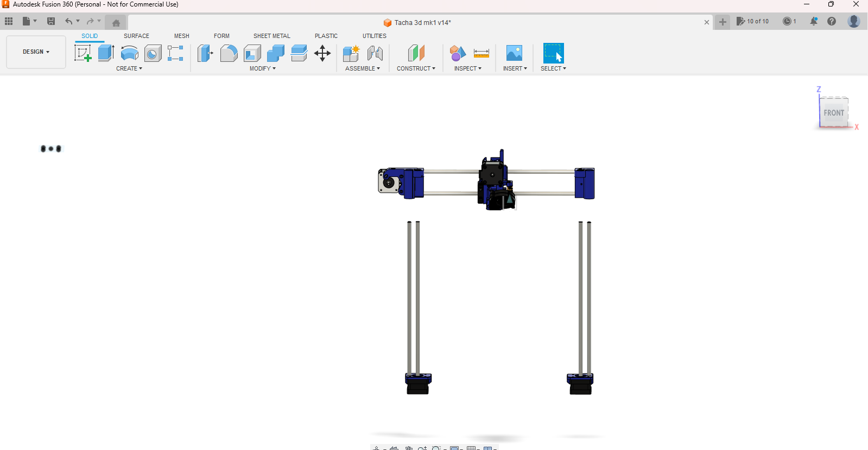Select the Press Pull tool
The image size is (868, 450).
point(205,53)
